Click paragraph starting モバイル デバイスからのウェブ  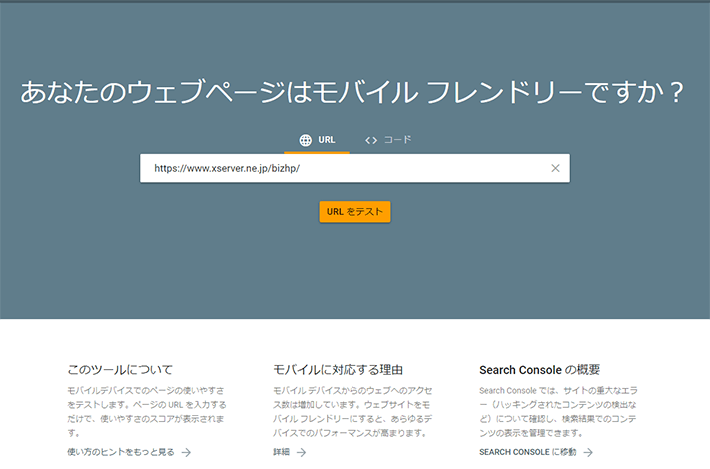pos(353,412)
